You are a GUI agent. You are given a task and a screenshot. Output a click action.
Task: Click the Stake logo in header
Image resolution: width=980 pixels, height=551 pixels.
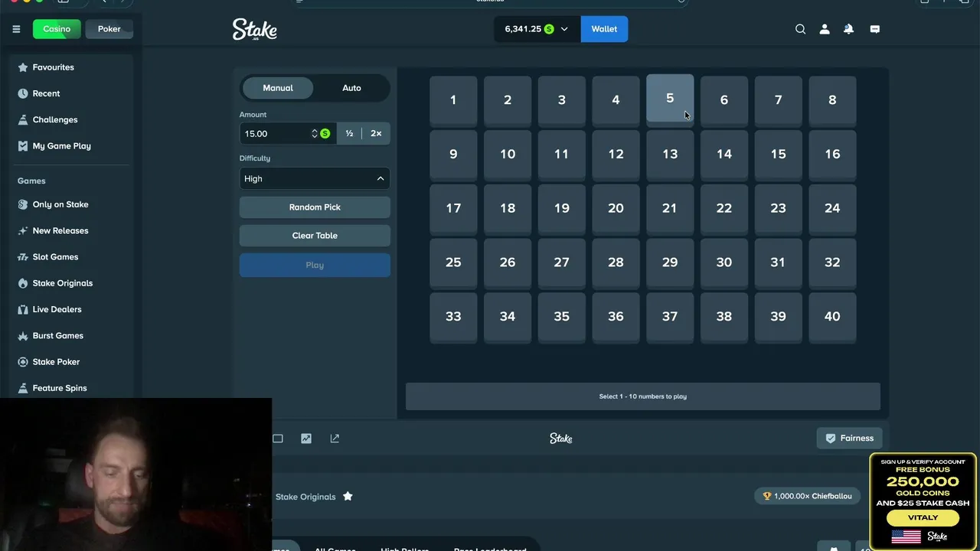[255, 29]
